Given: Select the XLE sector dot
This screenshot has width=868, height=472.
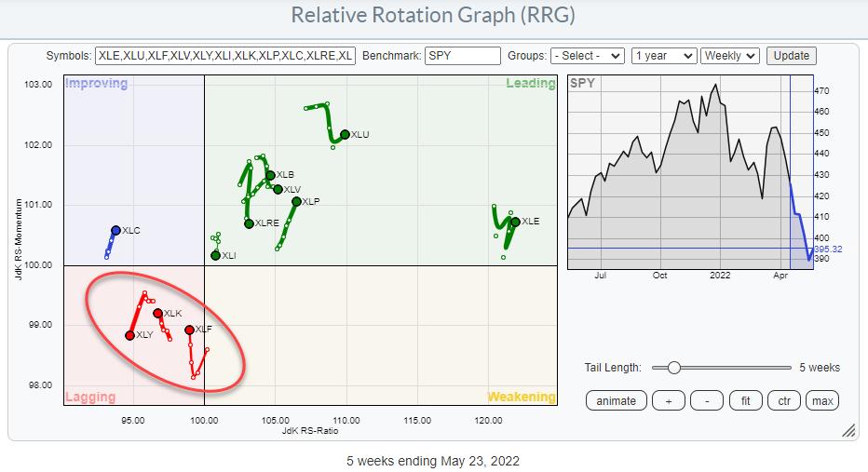Looking at the screenshot, I should (x=515, y=222).
